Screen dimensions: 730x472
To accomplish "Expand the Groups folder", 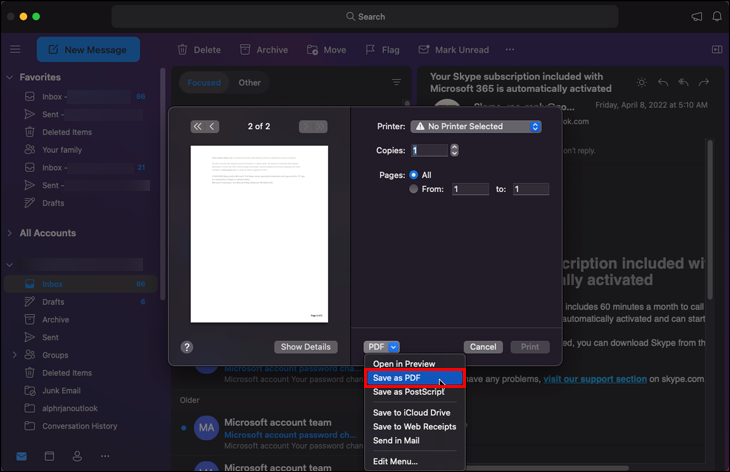I will [14, 355].
